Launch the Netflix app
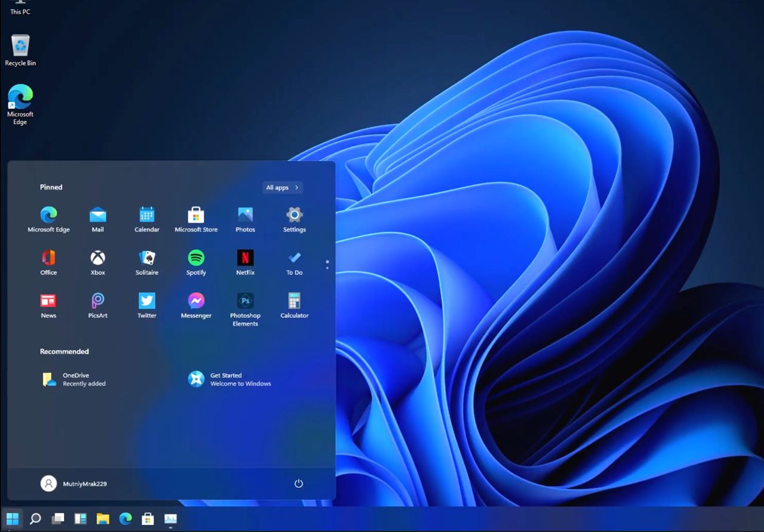 pyautogui.click(x=245, y=262)
